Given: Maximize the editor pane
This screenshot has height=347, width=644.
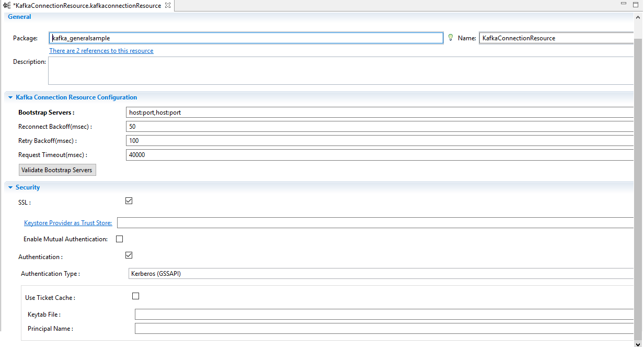Looking at the screenshot, I should [x=635, y=4].
